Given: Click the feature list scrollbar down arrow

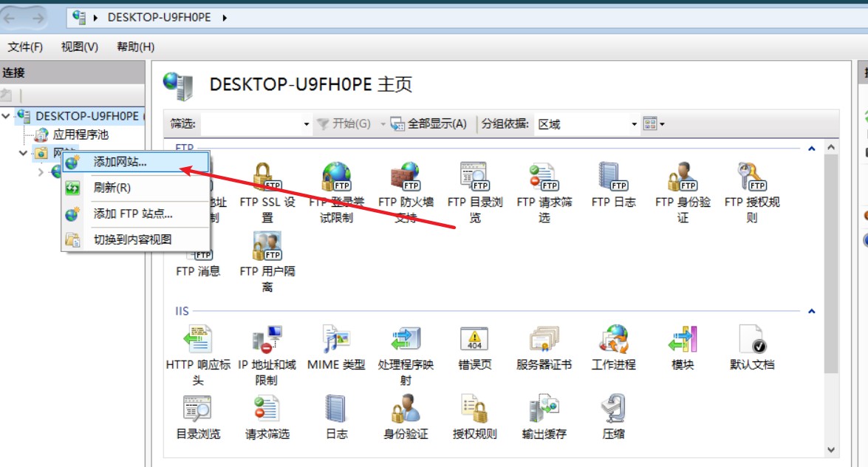Looking at the screenshot, I should (831, 450).
